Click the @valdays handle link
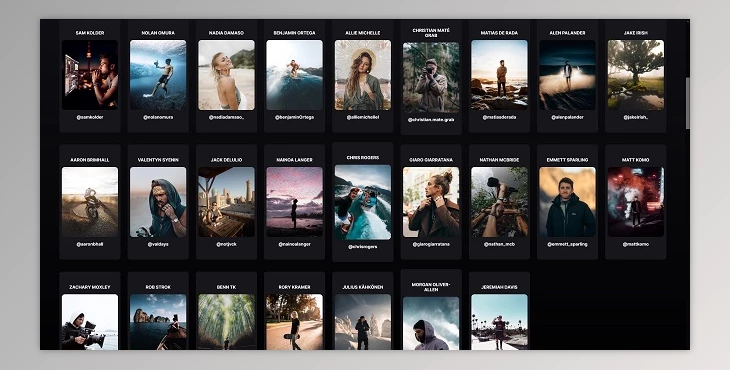This screenshot has width=730, height=370. (158, 244)
